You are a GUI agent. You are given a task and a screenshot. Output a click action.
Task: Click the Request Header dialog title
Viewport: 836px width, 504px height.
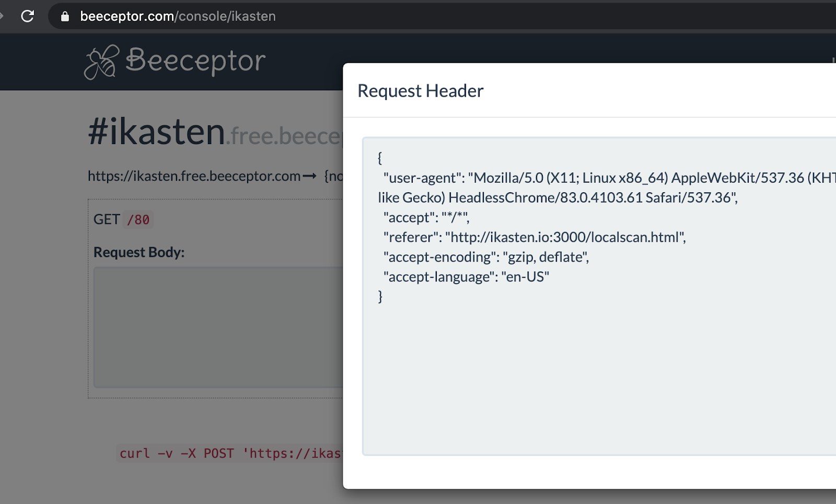coord(421,91)
